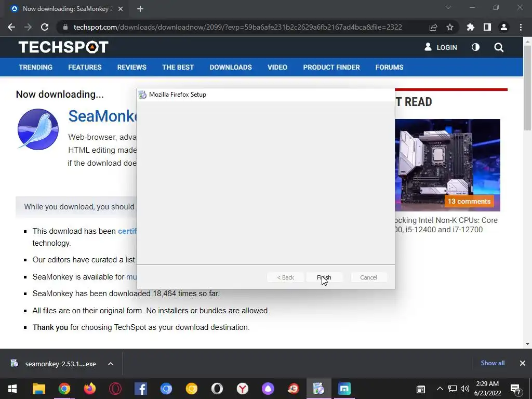The height and width of the screenshot is (399, 532).
Task: Open Google Chrome from the taskbar
Action: 64,389
